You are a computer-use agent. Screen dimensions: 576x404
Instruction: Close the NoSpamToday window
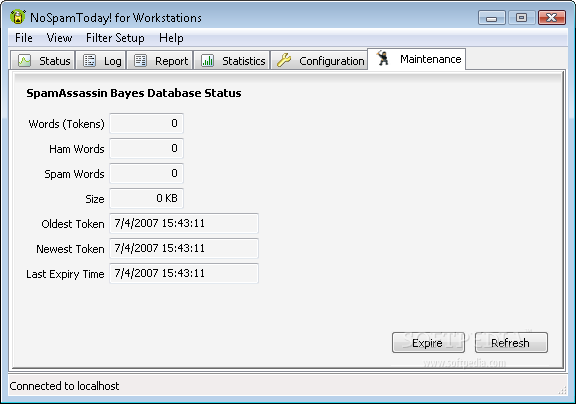point(551,18)
